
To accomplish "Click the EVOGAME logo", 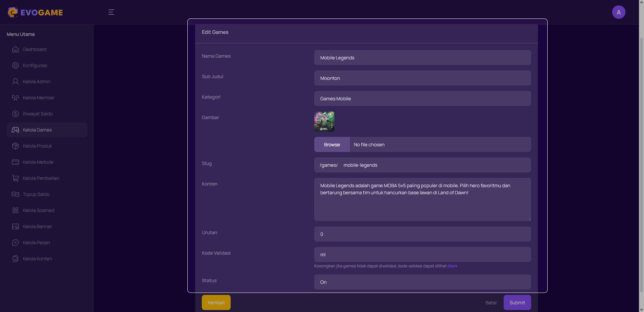I will coord(35,12).
